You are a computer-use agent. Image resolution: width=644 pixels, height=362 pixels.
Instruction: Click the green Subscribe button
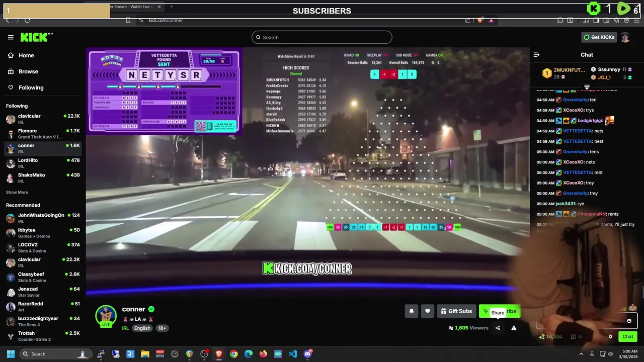pyautogui.click(x=499, y=311)
